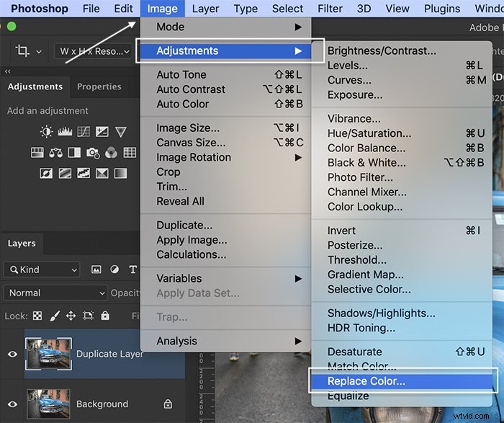Viewport: 504px width, 423px height.
Task: Switch to the Adjustments panel tab
Action: [35, 86]
